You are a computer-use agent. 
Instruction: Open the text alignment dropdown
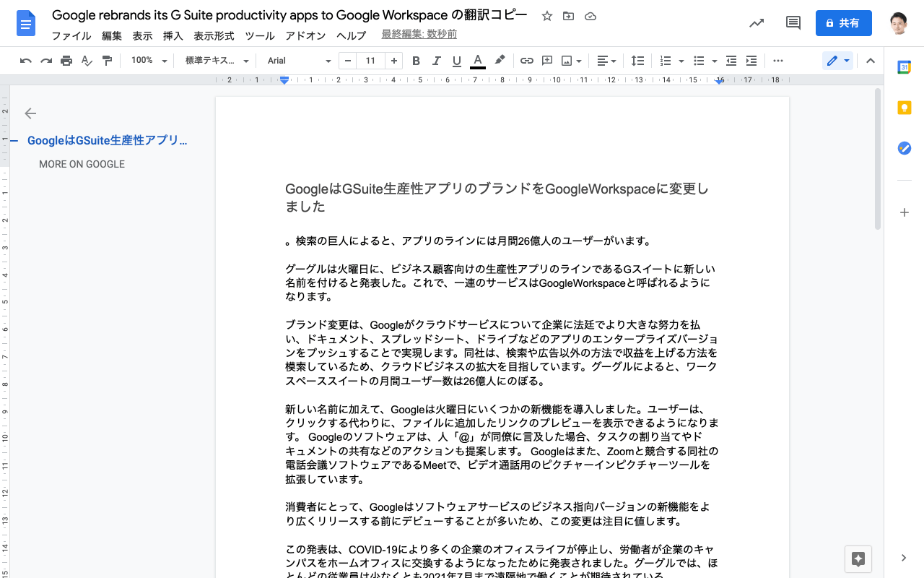(x=606, y=61)
